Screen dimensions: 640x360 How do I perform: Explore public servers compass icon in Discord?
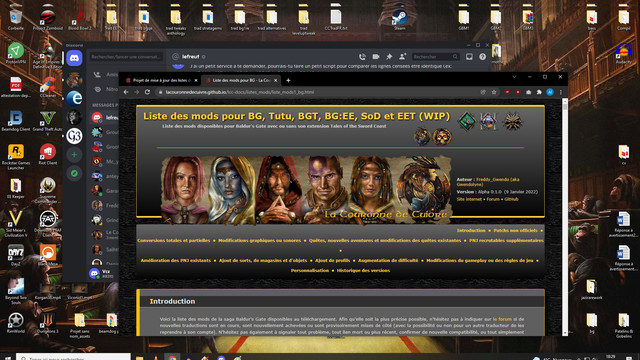[74, 173]
